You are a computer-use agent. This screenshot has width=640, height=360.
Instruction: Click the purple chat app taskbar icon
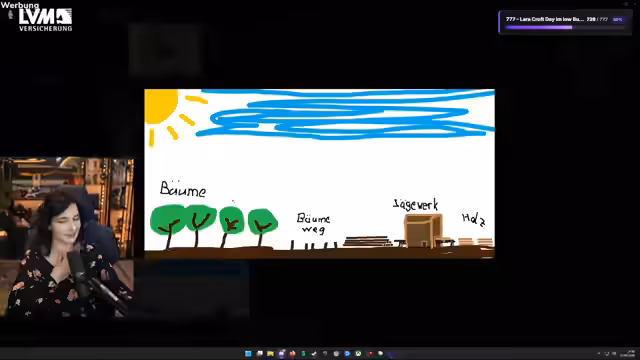click(281, 353)
